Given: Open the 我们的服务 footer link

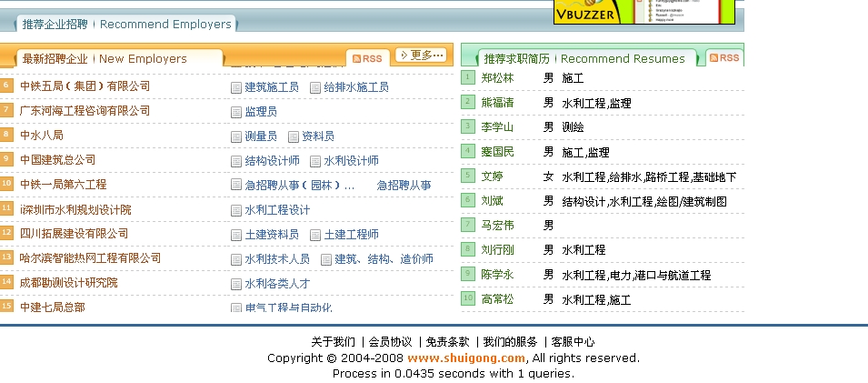Looking at the screenshot, I should click(510, 341).
